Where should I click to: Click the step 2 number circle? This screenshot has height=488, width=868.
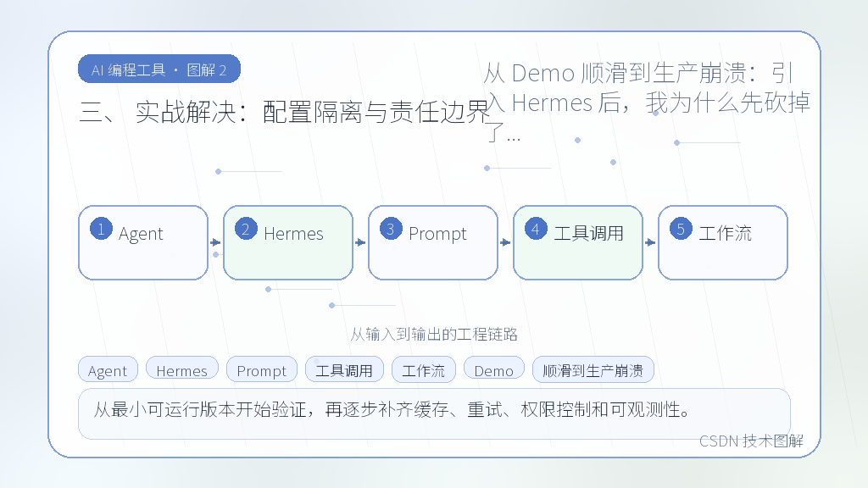tap(246, 229)
